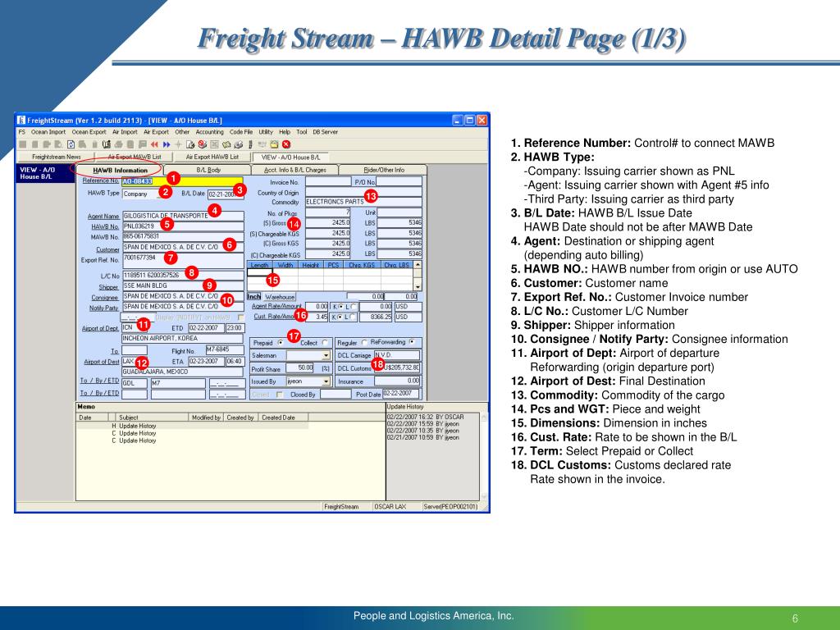Click the red double-left arrows (previous record)
The image size is (840, 630).
click(154, 144)
